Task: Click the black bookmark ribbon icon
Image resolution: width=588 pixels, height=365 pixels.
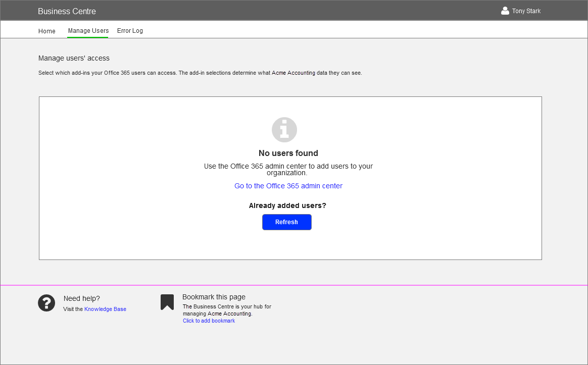Action: coord(167,302)
